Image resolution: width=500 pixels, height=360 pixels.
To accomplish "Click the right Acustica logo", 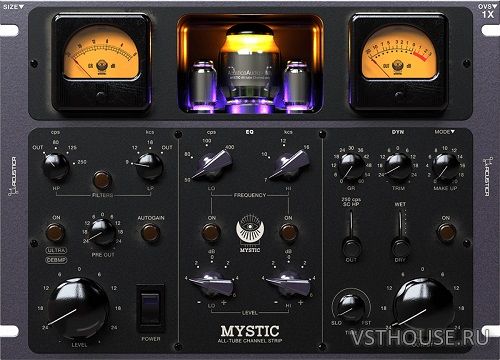I will tap(487, 176).
